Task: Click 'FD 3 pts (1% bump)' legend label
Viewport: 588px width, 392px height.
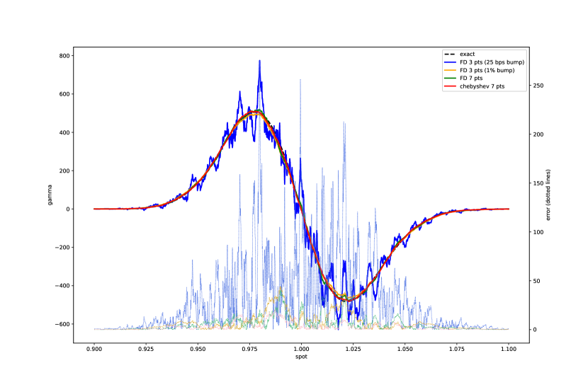Action: 487,70
